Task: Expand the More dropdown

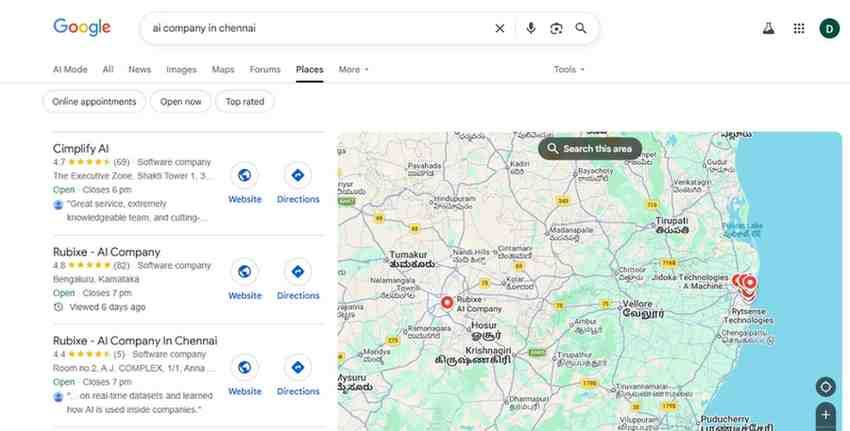Action: [353, 69]
